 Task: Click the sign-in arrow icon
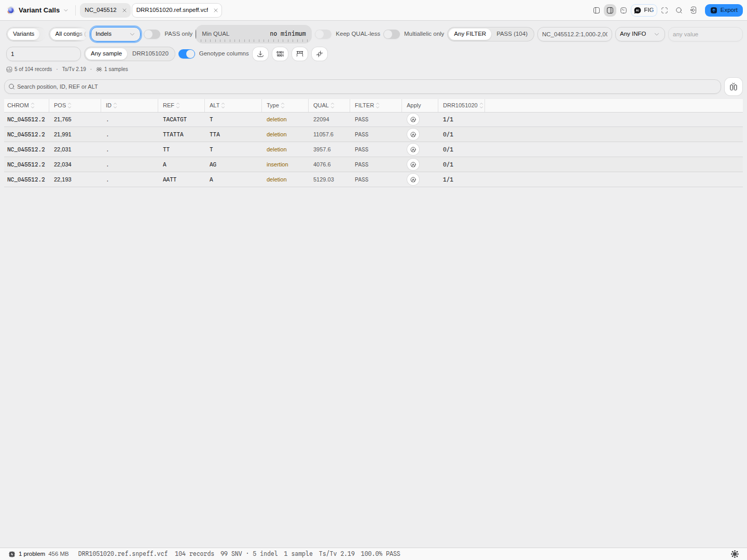[x=694, y=10]
